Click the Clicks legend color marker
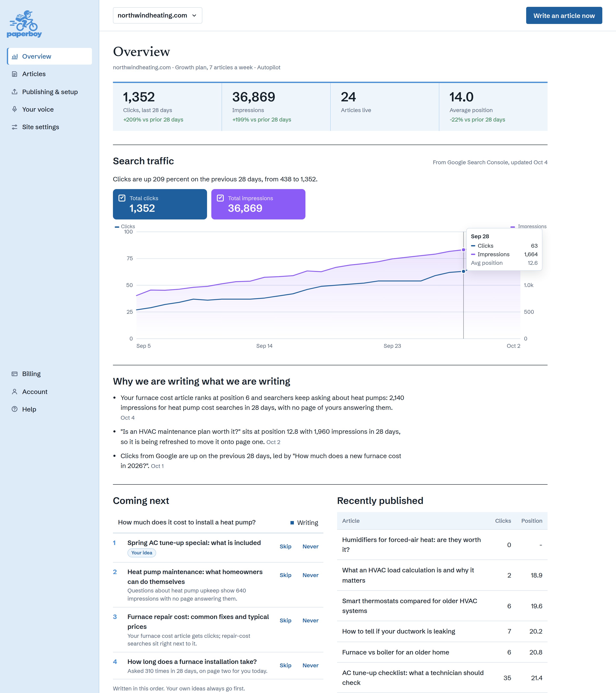The width and height of the screenshot is (616, 693). pyautogui.click(x=117, y=227)
